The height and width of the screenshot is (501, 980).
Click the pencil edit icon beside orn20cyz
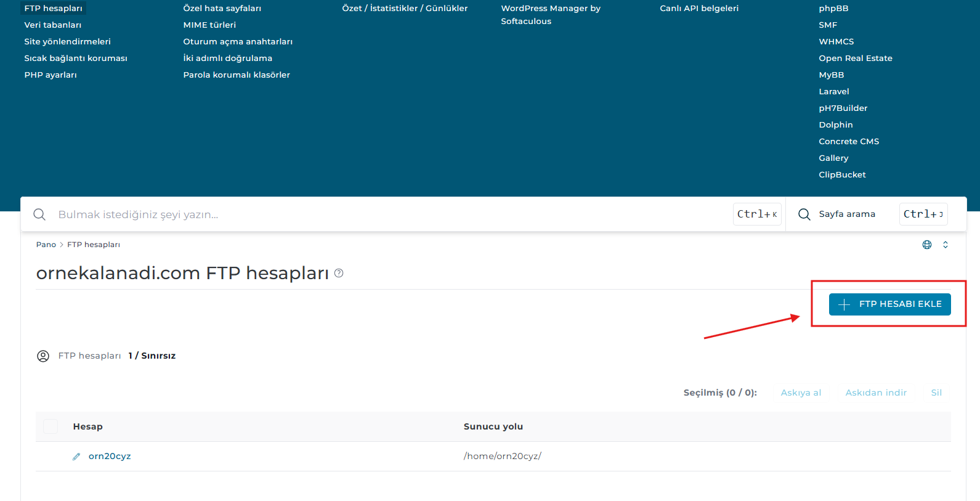(x=76, y=457)
